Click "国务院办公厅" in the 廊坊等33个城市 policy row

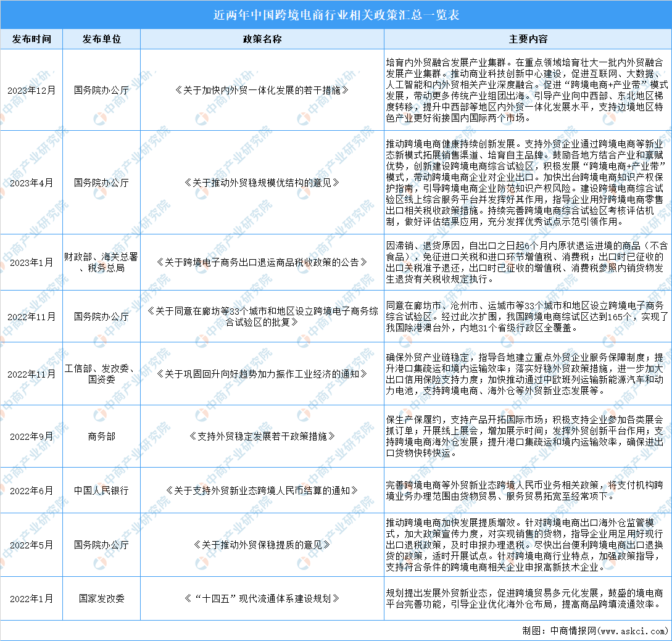[102, 316]
